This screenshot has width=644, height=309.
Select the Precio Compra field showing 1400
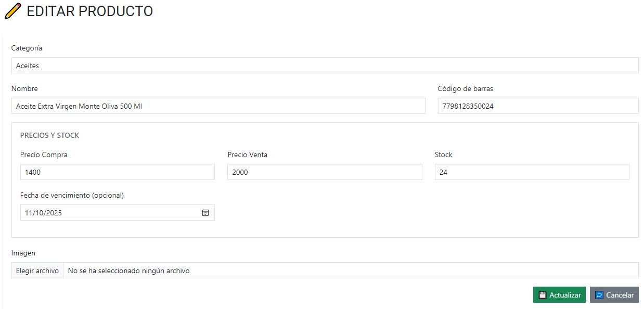117,172
